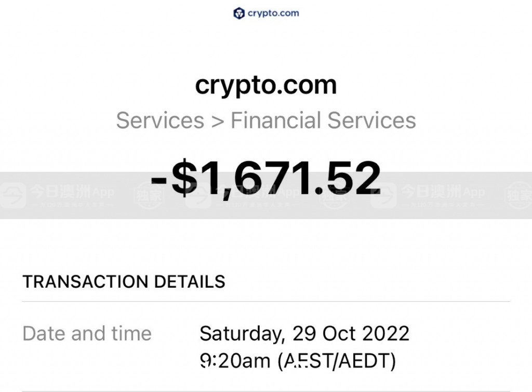Viewport: 532px width, 392px height.
Task: Click the 今日澳洲App watermark text on the right
Action: click(443, 192)
